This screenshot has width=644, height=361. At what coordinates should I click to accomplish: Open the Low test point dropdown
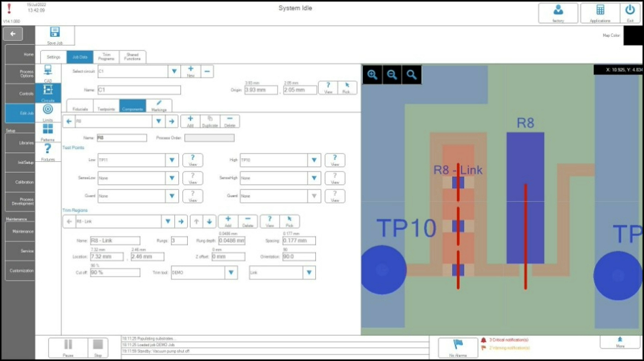pos(174,160)
